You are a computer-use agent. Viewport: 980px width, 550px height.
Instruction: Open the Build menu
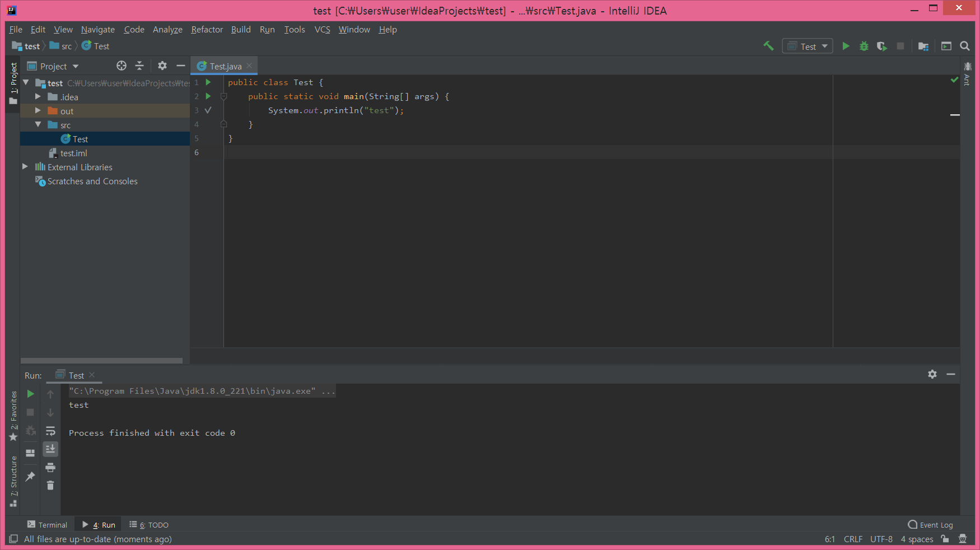241,29
